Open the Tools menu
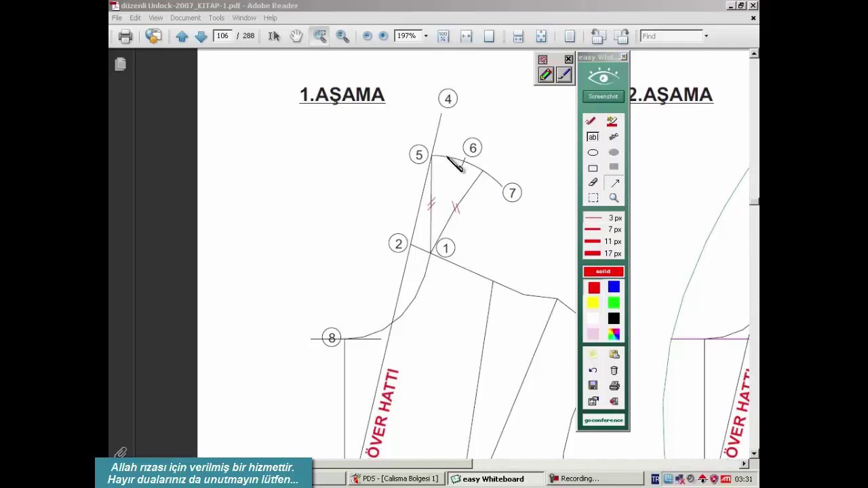This screenshot has height=488, width=868. point(216,18)
